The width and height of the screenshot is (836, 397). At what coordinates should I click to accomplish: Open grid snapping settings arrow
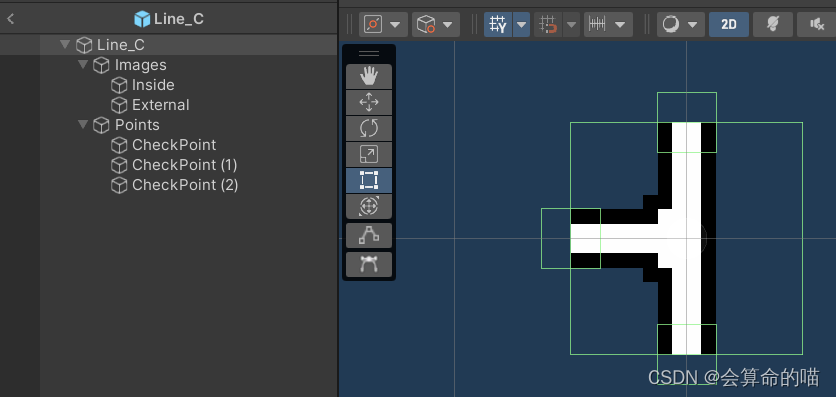coord(572,25)
